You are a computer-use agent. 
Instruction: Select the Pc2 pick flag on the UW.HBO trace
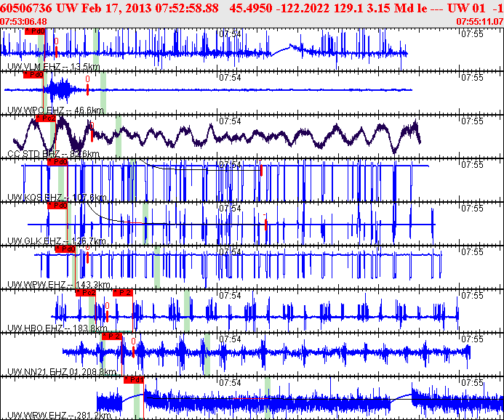coord(86,293)
